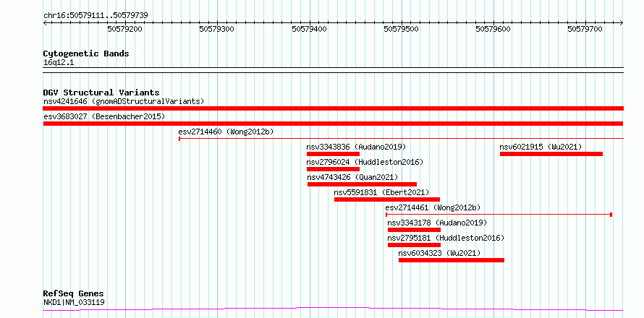Open nsv6021915 Wu2021 variant label
The height and width of the screenshot is (318, 644).
541,147
